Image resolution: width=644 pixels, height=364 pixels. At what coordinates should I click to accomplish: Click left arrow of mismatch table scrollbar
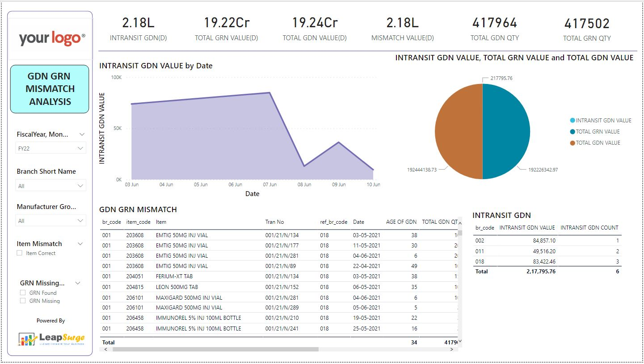pos(105,349)
